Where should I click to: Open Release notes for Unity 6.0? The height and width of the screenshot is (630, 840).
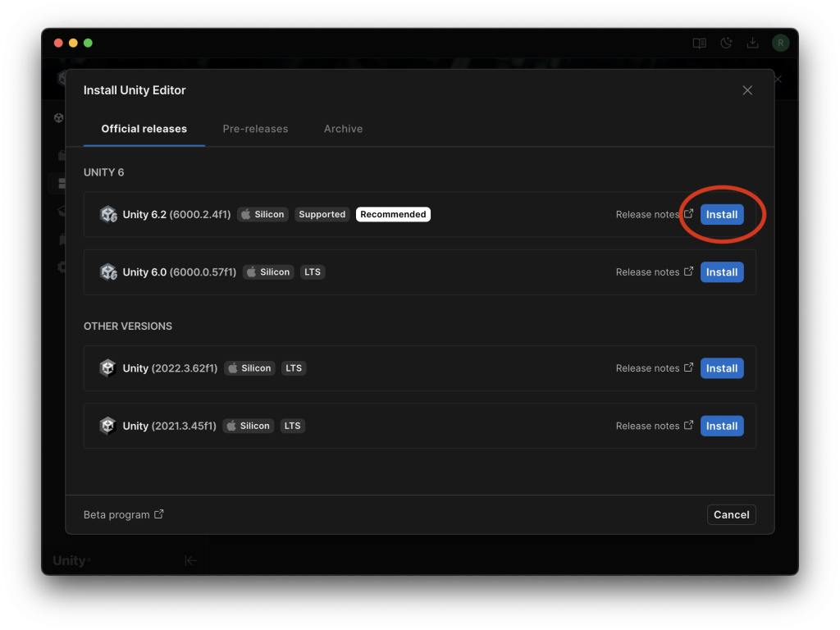(x=654, y=272)
